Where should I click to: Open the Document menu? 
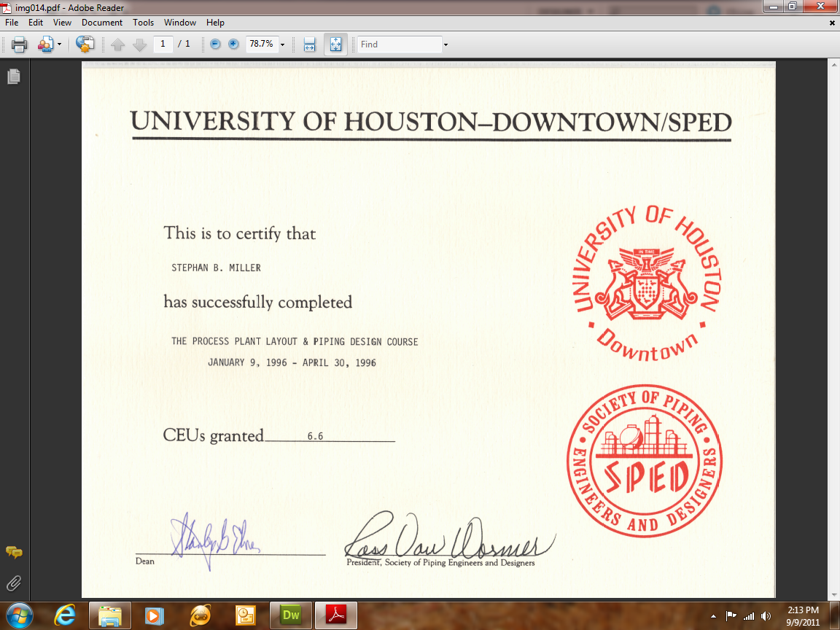click(x=102, y=23)
